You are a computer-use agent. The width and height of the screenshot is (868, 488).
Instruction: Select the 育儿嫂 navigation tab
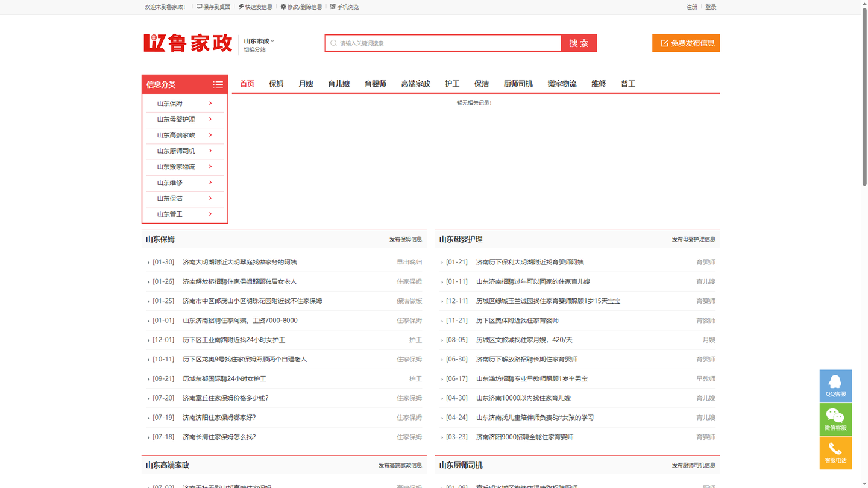[339, 84]
